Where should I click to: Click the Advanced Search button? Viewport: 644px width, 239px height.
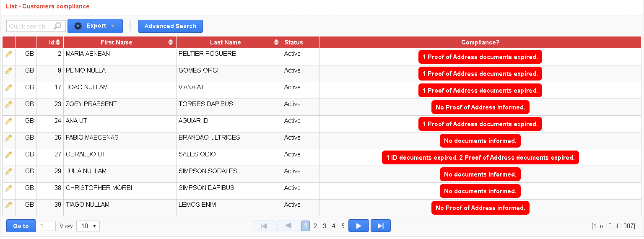(170, 26)
